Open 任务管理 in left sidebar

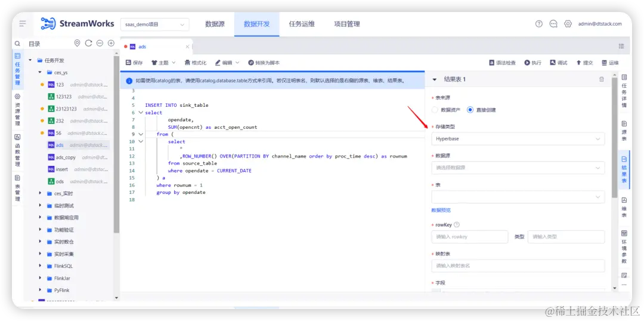[17, 68]
